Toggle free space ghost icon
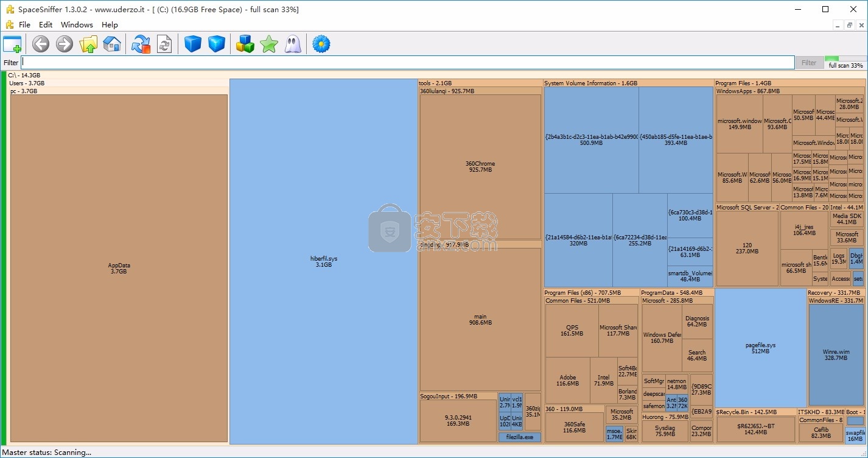868x458 pixels. tap(293, 44)
